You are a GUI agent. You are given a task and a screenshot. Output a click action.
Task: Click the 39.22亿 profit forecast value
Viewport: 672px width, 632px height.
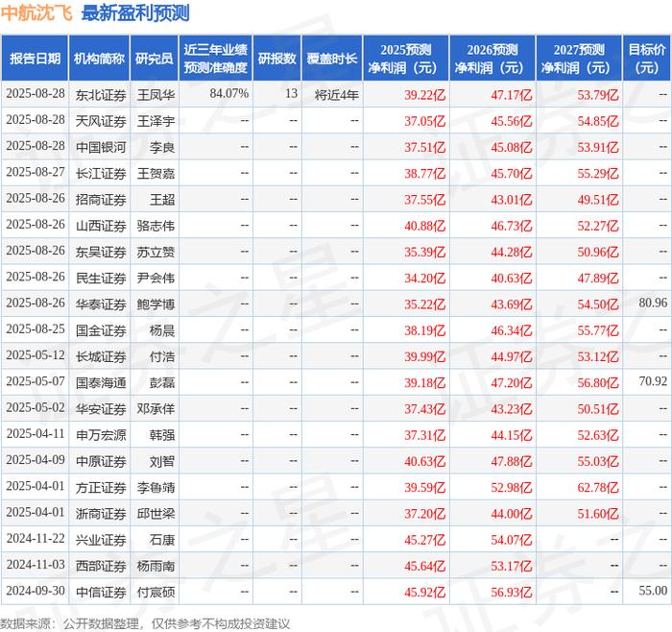point(425,95)
